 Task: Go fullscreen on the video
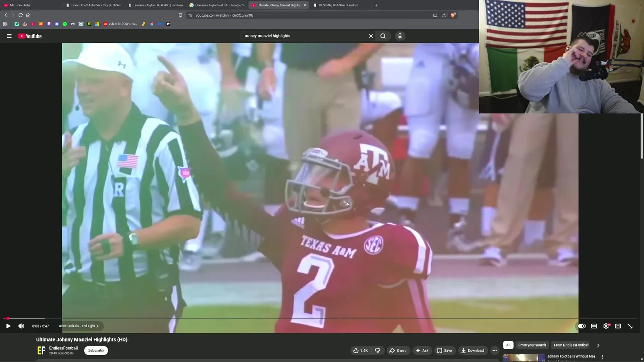pos(630,326)
